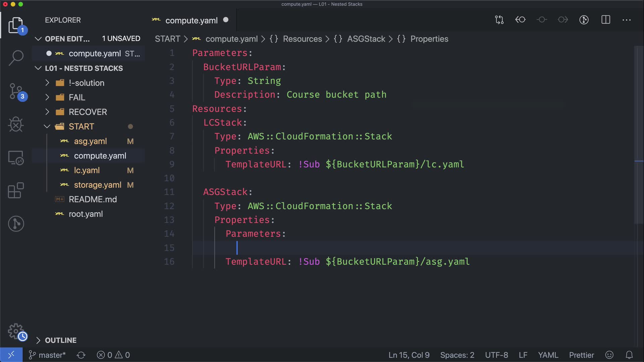This screenshot has width=644, height=362.
Task: Click the YAML language mode button
Action: (548, 355)
